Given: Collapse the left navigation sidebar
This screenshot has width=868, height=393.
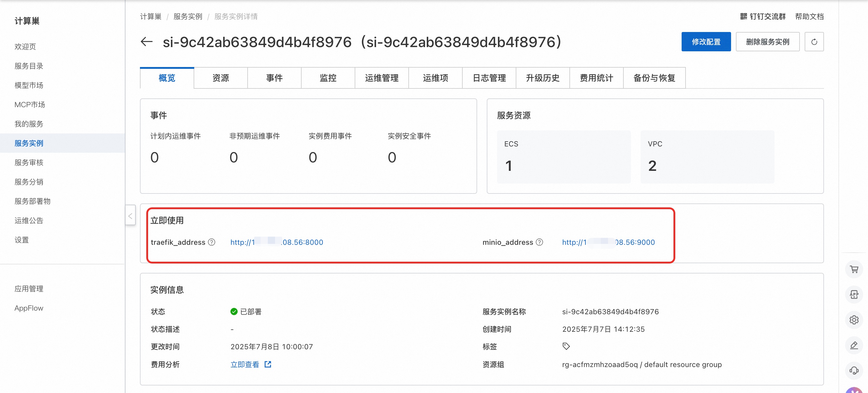Looking at the screenshot, I should tap(130, 215).
